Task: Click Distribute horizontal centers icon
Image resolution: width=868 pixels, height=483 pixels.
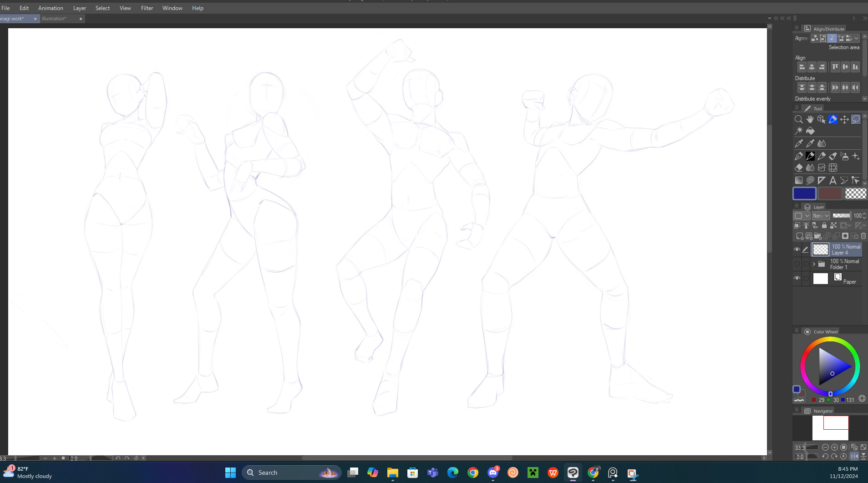Action: click(845, 87)
